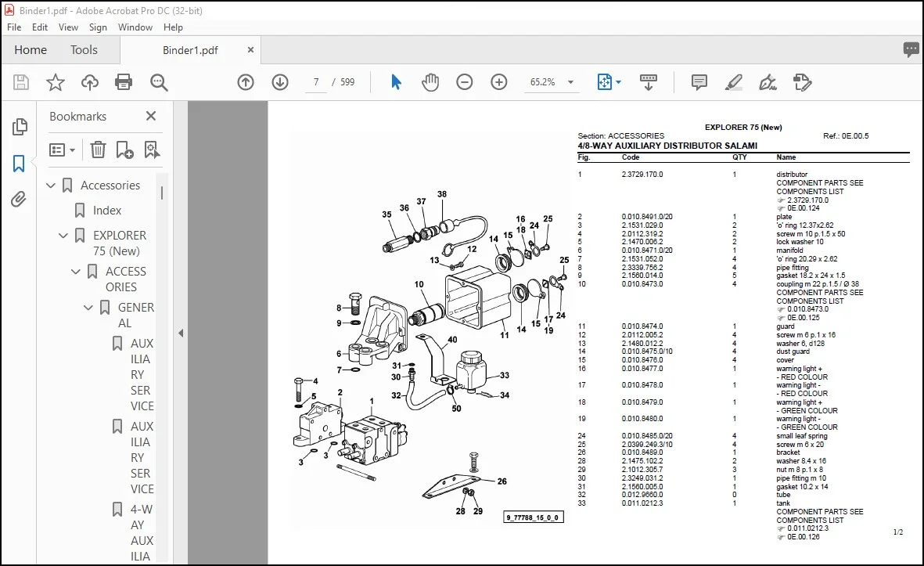
Task: Select the highlight text tool
Action: (733, 82)
